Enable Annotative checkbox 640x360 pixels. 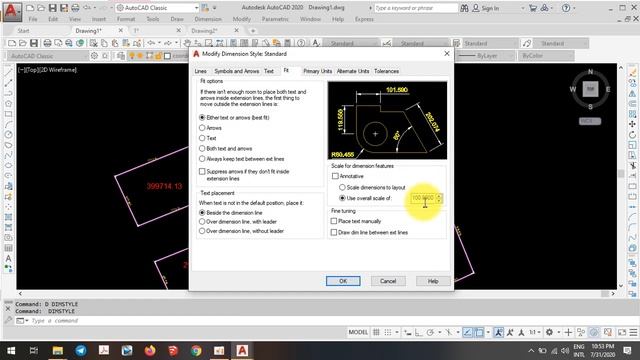pos(335,176)
